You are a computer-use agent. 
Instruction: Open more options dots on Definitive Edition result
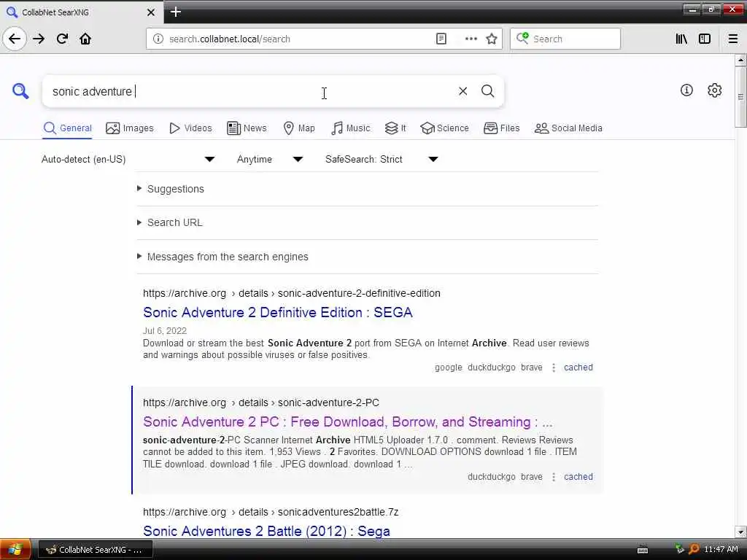[x=554, y=367]
